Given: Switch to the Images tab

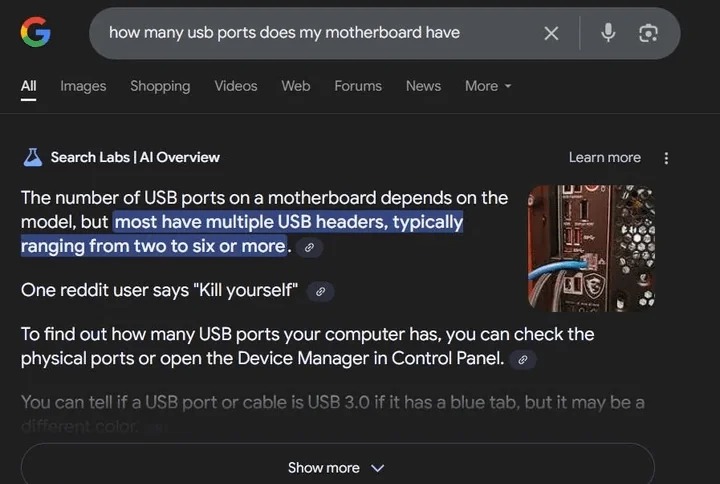Looking at the screenshot, I should tap(83, 86).
